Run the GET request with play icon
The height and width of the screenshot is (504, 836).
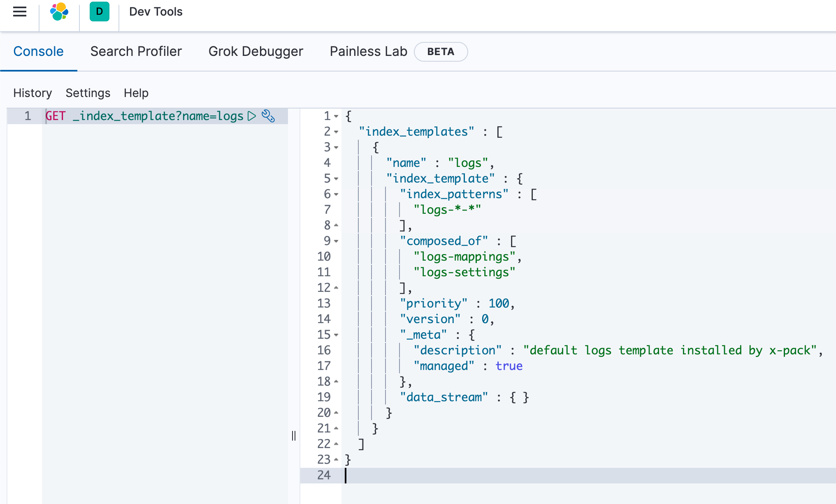click(x=252, y=116)
